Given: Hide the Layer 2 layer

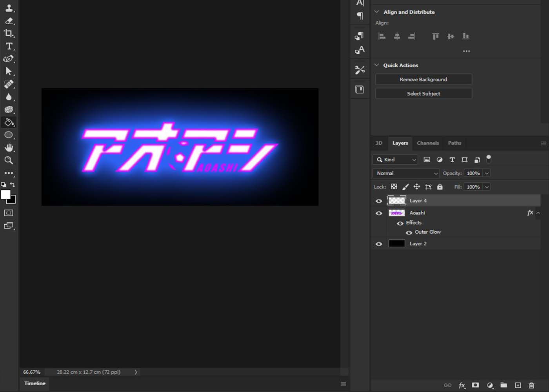Looking at the screenshot, I should (379, 244).
